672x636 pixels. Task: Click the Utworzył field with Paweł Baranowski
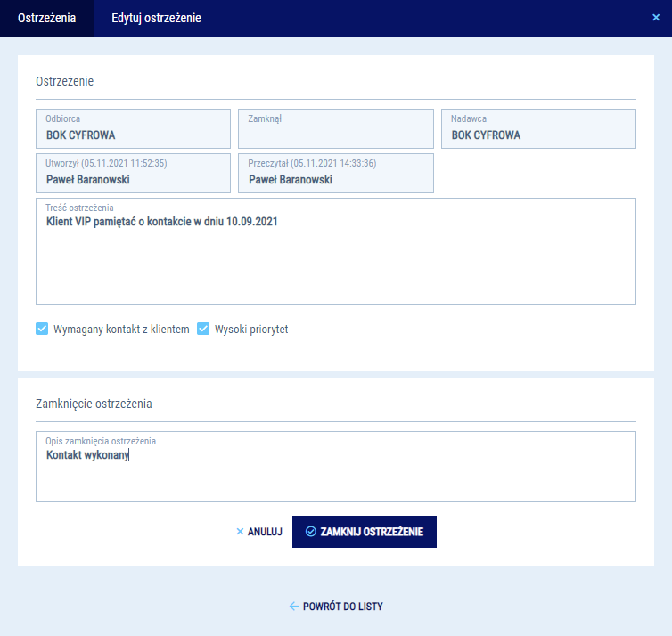(133, 174)
